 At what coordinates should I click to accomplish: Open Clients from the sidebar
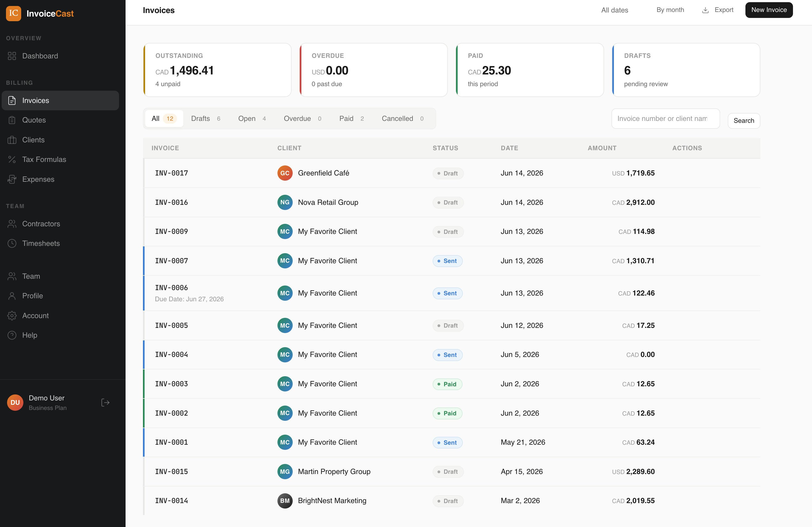(x=60, y=140)
